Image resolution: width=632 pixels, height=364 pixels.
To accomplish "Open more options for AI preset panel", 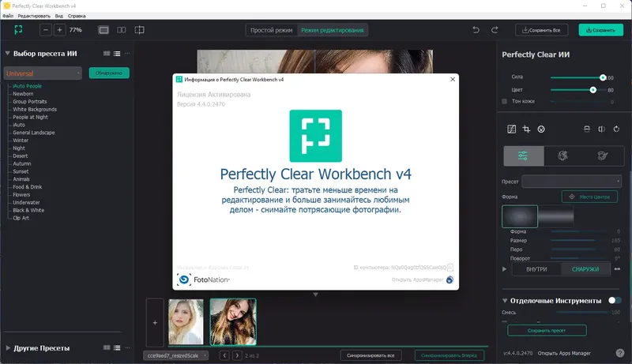I will (x=128, y=53).
